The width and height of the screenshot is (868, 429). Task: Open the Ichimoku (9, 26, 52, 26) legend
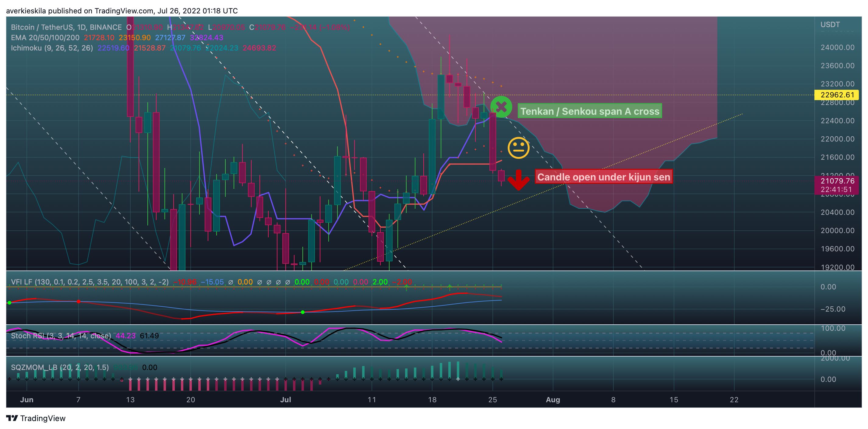pyautogui.click(x=52, y=48)
